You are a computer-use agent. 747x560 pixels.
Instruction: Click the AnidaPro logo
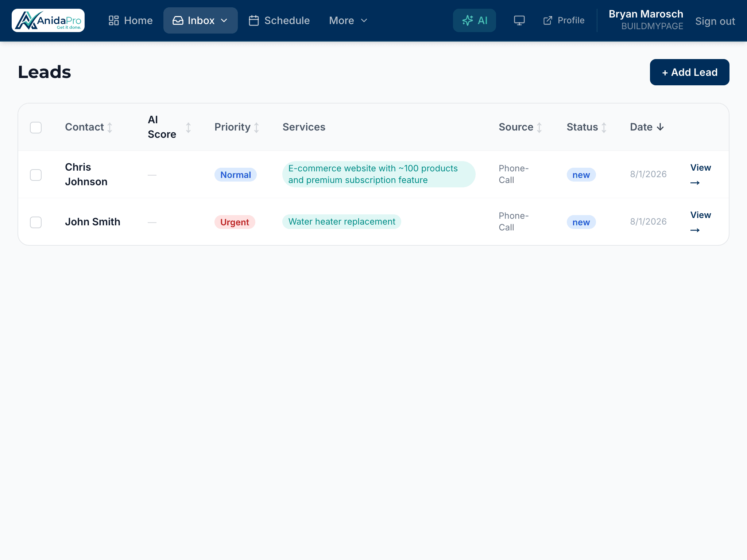pyautogui.click(x=48, y=20)
